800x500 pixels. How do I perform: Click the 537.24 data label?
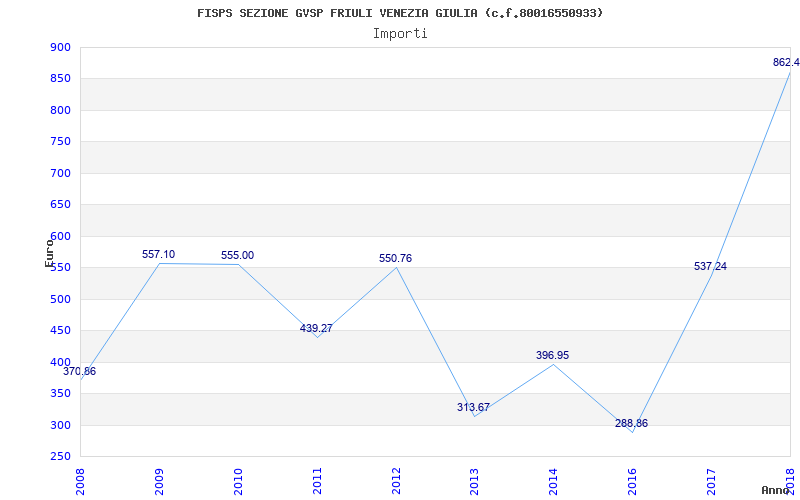(x=710, y=266)
